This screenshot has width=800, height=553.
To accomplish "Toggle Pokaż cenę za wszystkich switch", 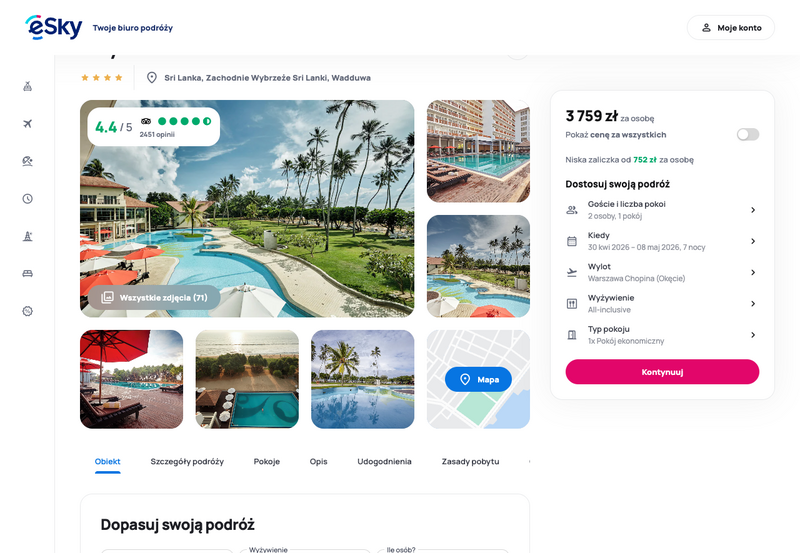I will (747, 134).
